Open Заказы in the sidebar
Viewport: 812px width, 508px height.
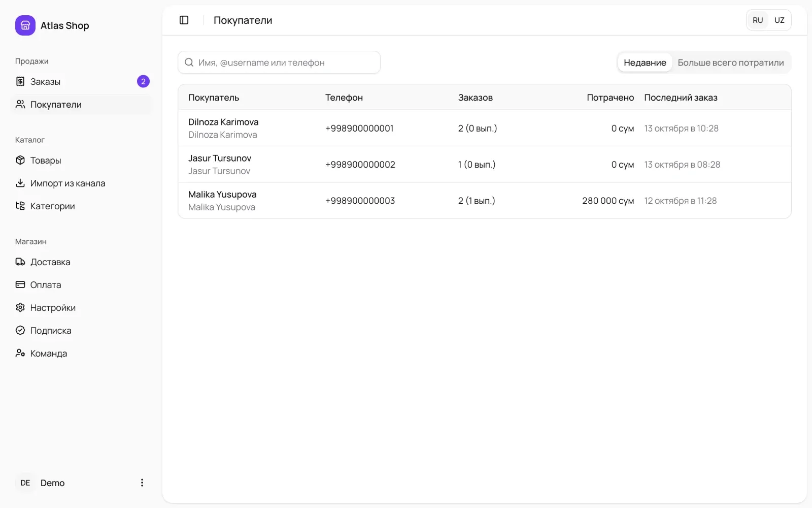click(81, 81)
